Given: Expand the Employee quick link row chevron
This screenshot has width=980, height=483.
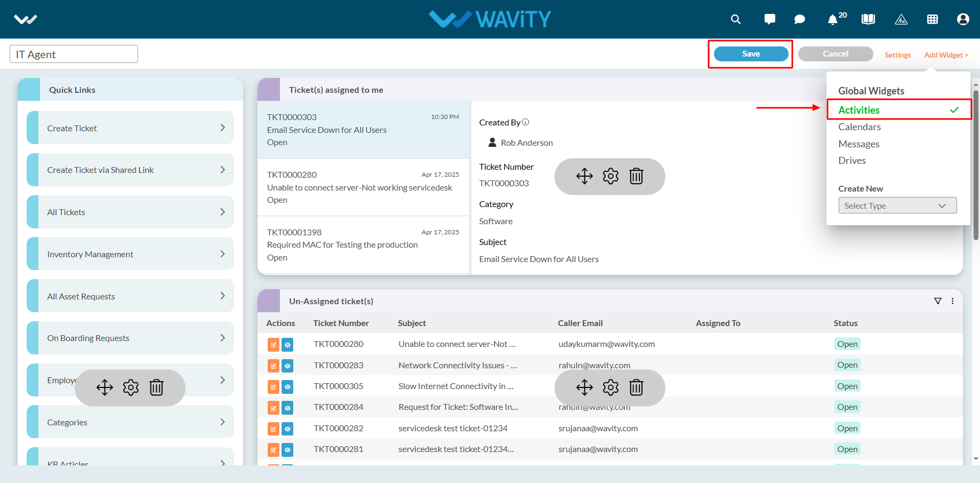Looking at the screenshot, I should click(x=223, y=380).
